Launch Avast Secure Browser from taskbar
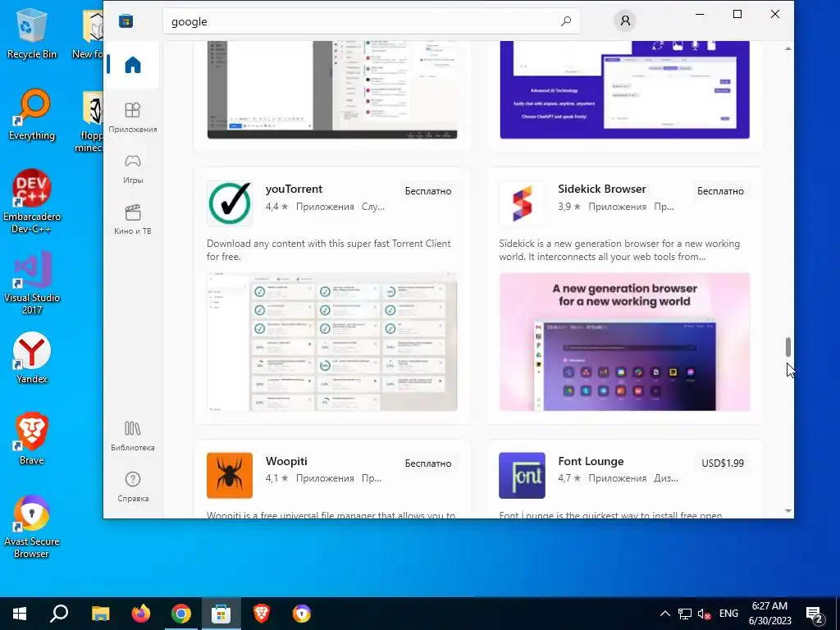Image resolution: width=840 pixels, height=630 pixels. click(302, 614)
